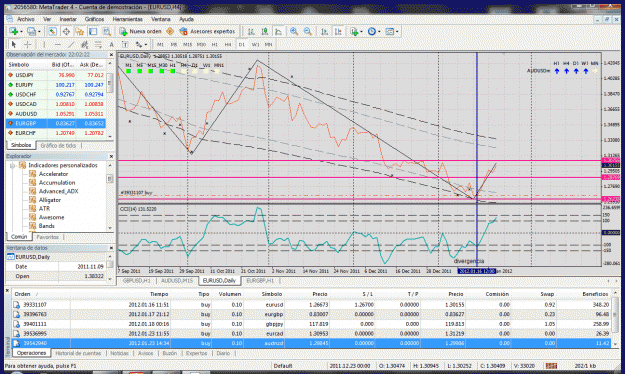The width and height of the screenshot is (625, 374).
Task: Sort orders by Tiempo column header
Action: click(x=159, y=294)
